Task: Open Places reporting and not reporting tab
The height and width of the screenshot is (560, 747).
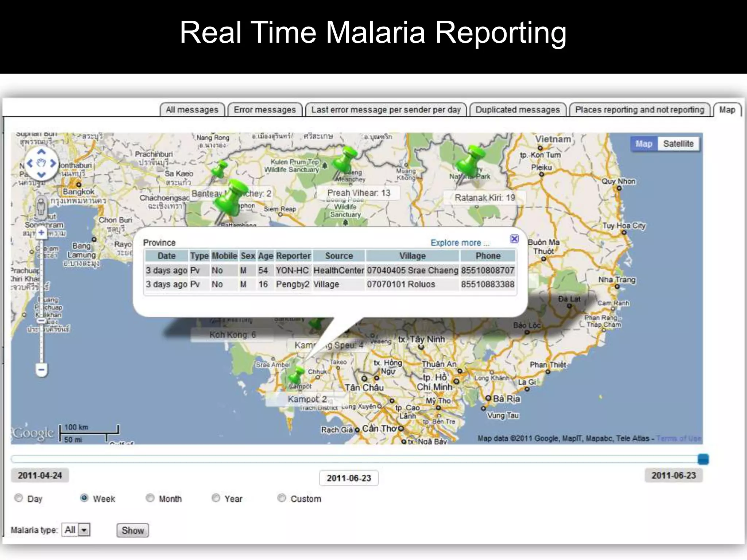Action: 640,110
